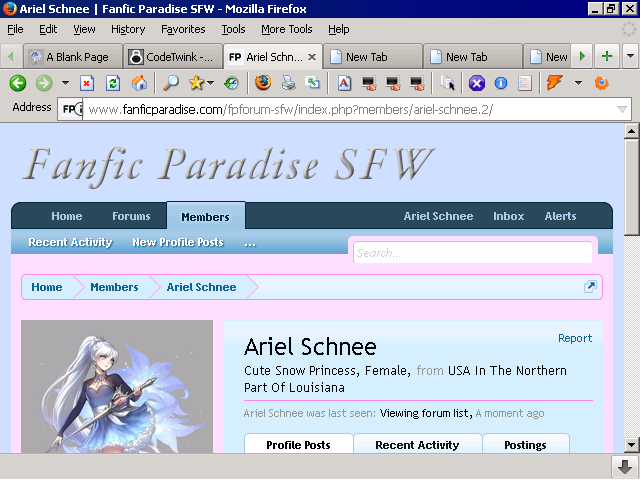
Task: Go to the home page via house icon
Action: point(139,83)
